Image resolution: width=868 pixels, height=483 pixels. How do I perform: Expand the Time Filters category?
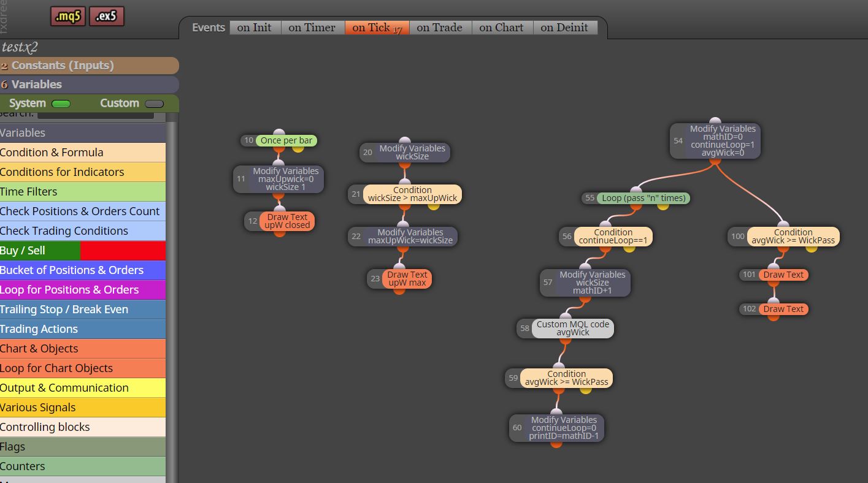tap(83, 192)
